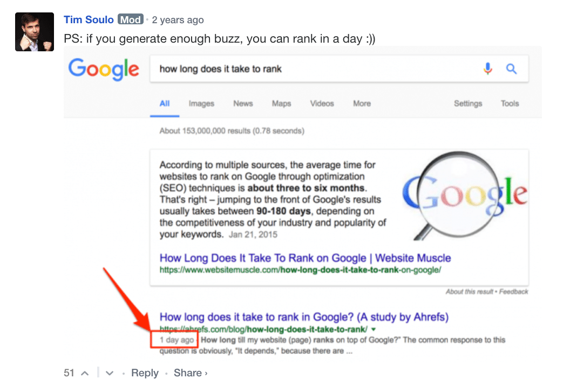Open the More search categories menu

point(362,104)
